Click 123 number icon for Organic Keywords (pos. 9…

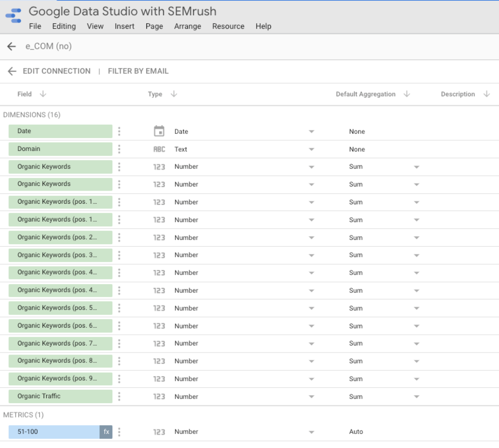pos(159,379)
